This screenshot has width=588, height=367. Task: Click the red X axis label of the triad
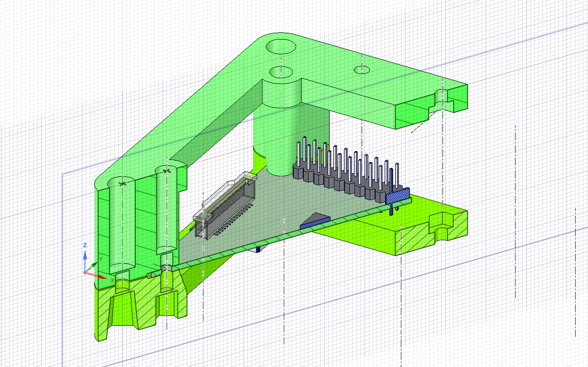[113, 280]
